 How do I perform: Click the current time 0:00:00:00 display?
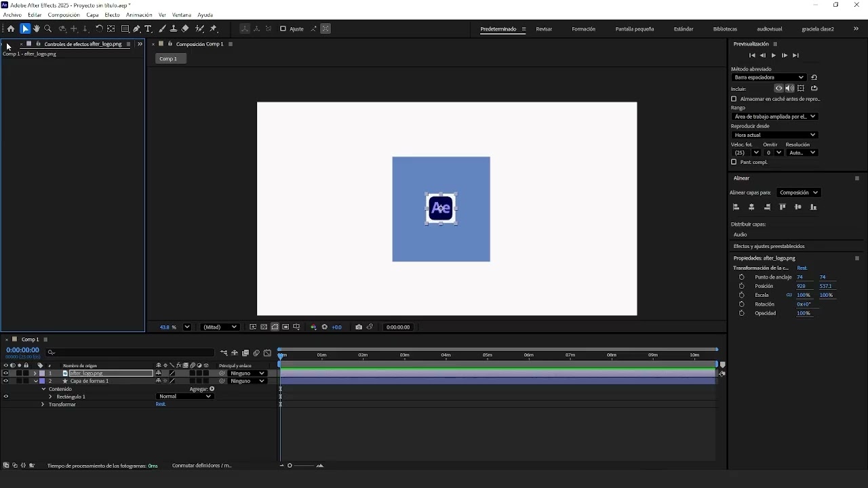tap(22, 350)
